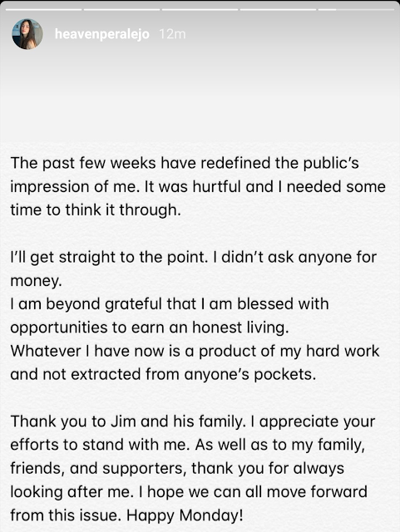This screenshot has height=532, width=400.
Task: Tap the 'friends, and supporters' line
Action: pos(177,469)
